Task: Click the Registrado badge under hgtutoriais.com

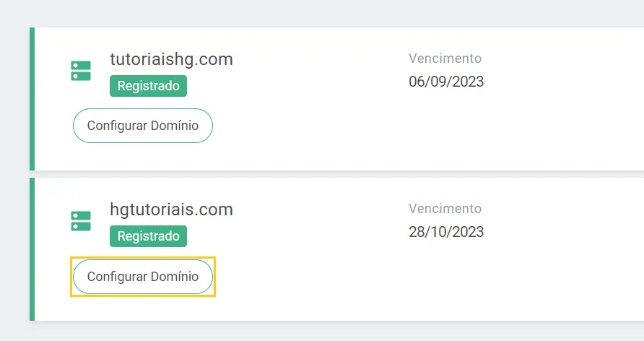Action: (x=148, y=236)
